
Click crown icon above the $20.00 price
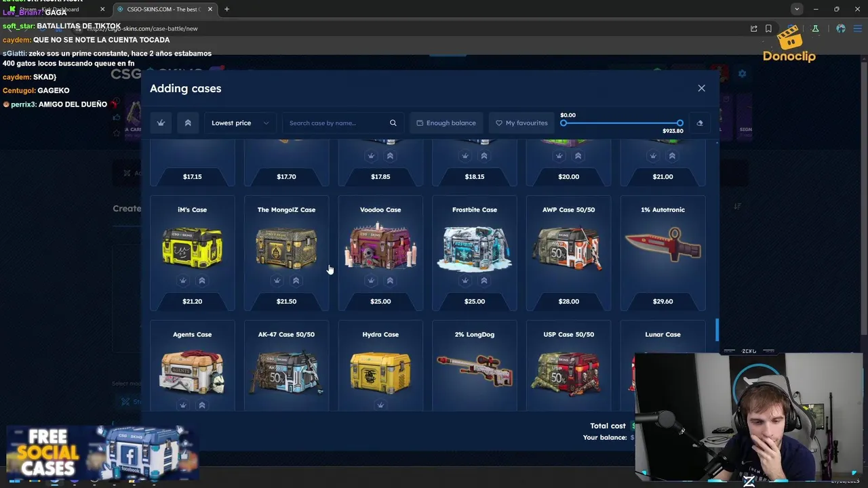pos(559,156)
